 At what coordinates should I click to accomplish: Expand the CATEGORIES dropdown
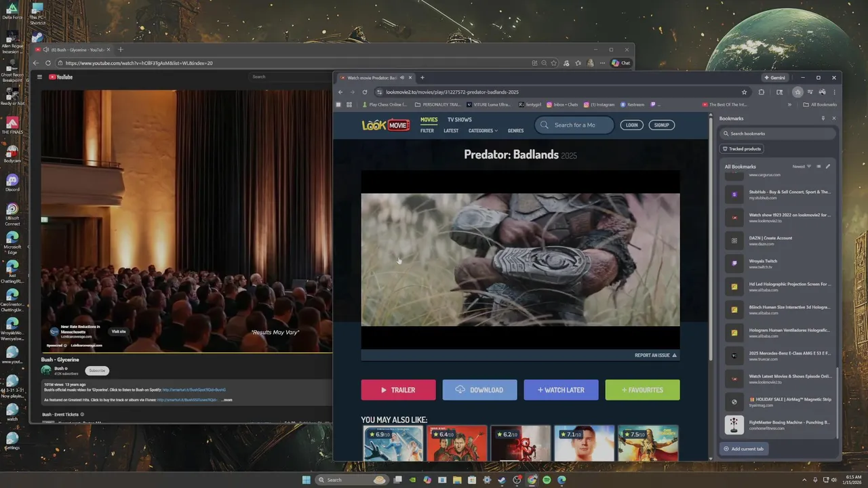483,131
